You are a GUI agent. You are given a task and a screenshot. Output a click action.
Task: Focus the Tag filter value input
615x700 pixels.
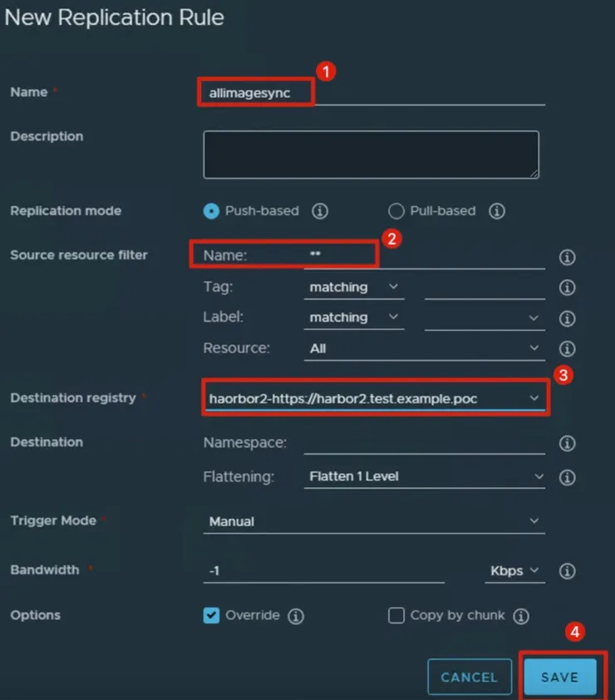click(485, 288)
